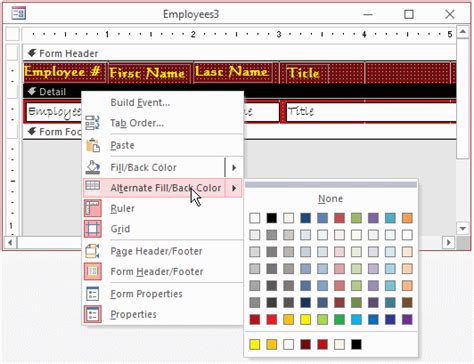Click None in the color palette
474x364 pixels.
tap(330, 199)
